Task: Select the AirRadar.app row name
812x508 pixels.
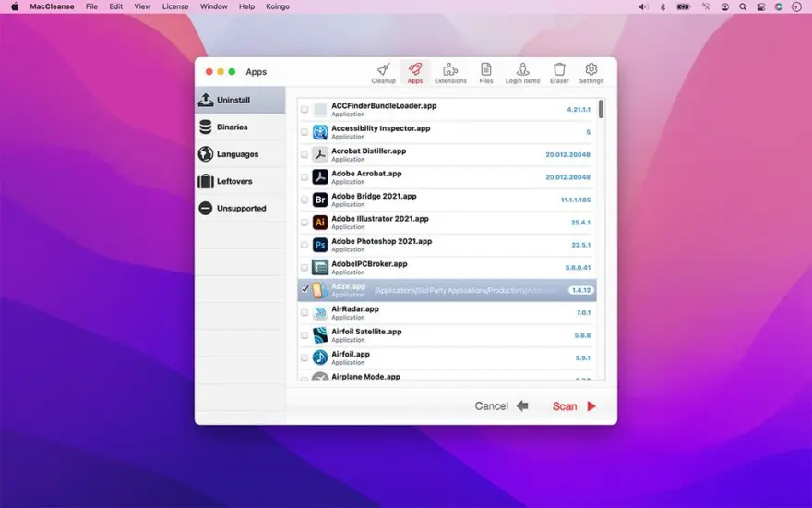Action: pyautogui.click(x=355, y=308)
